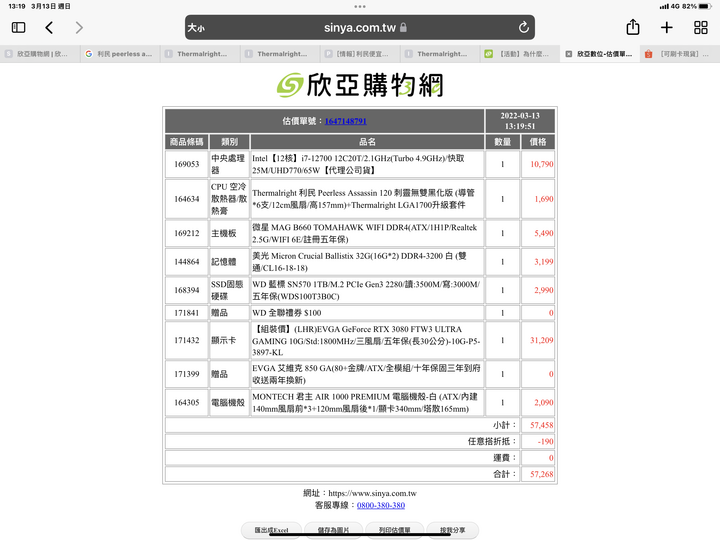
Task: Call customer service 0800-380-380 link
Action: tap(381, 505)
